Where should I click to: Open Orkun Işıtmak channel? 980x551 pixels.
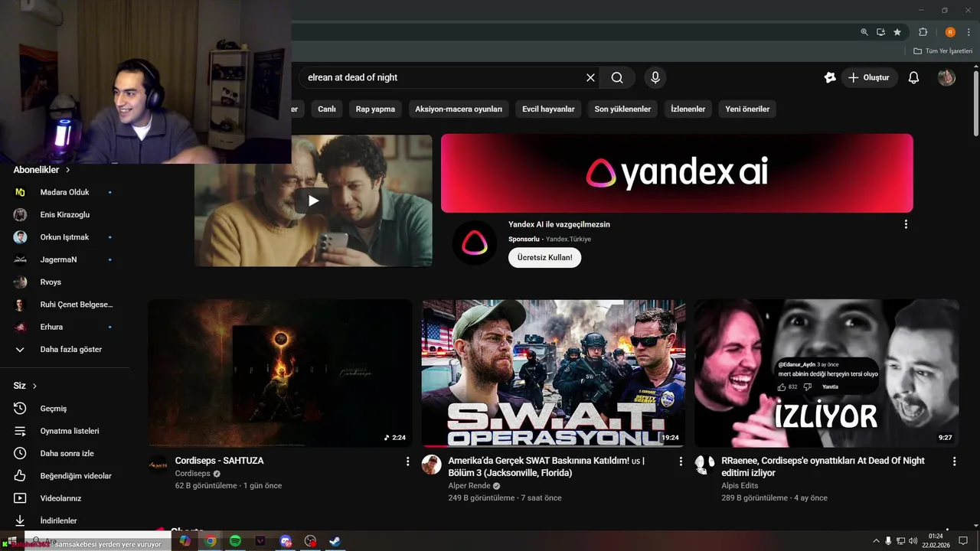click(x=65, y=237)
